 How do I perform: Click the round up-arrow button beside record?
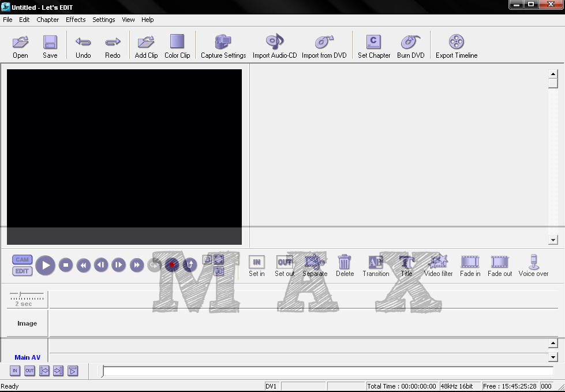click(x=189, y=265)
